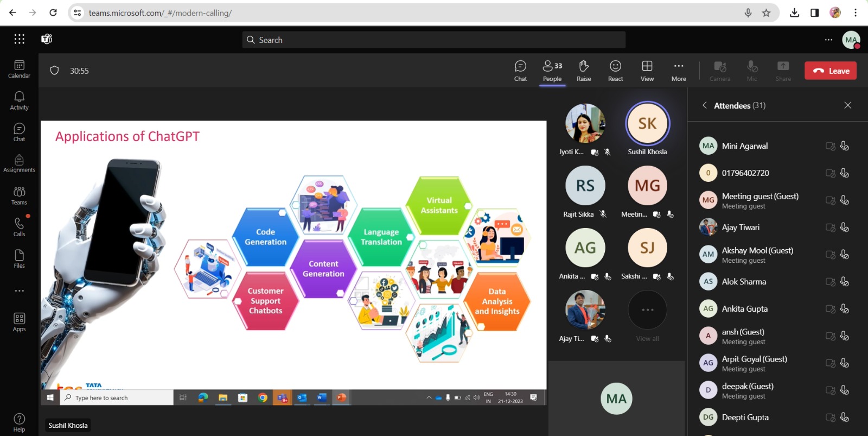Select the Ajay Ti participant video tile

585,317
